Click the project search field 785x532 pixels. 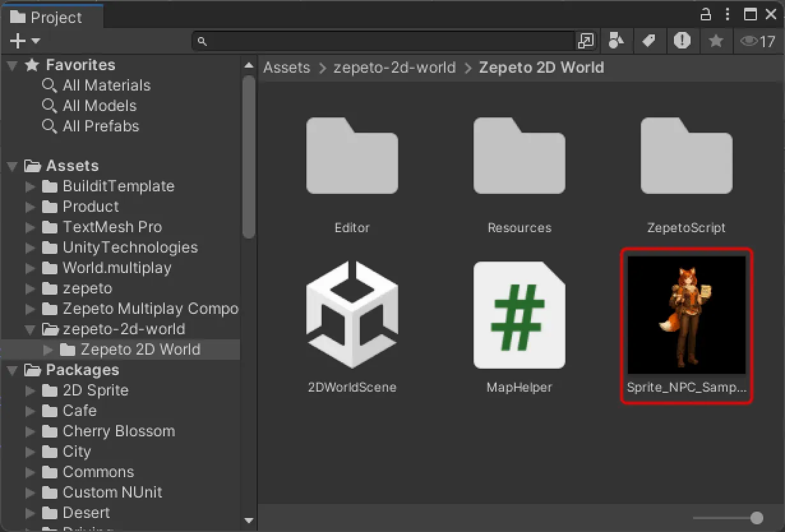[384, 41]
